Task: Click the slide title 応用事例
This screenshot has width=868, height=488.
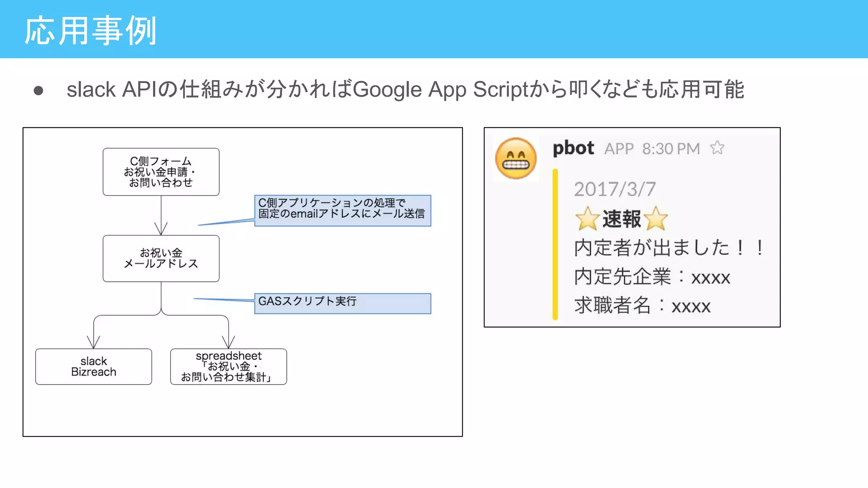Action: [91, 30]
